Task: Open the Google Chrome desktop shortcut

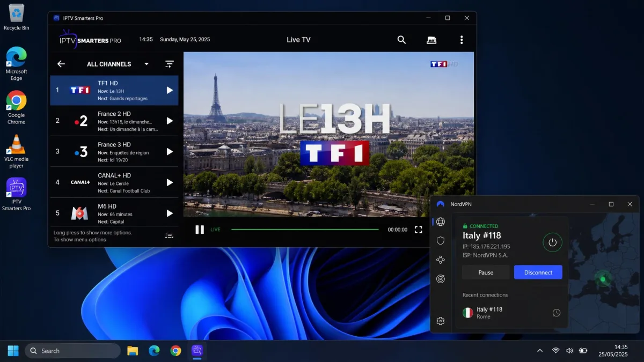Action: coord(17,107)
